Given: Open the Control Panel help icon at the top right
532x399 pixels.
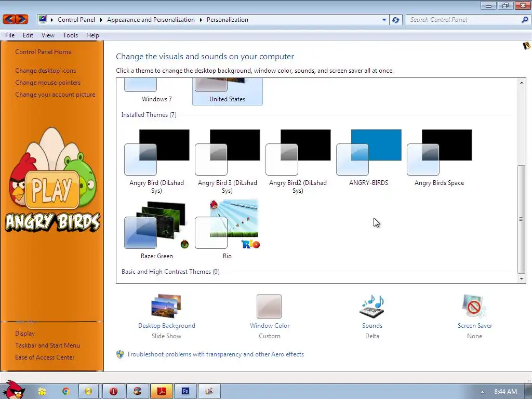Looking at the screenshot, I should point(527,46).
